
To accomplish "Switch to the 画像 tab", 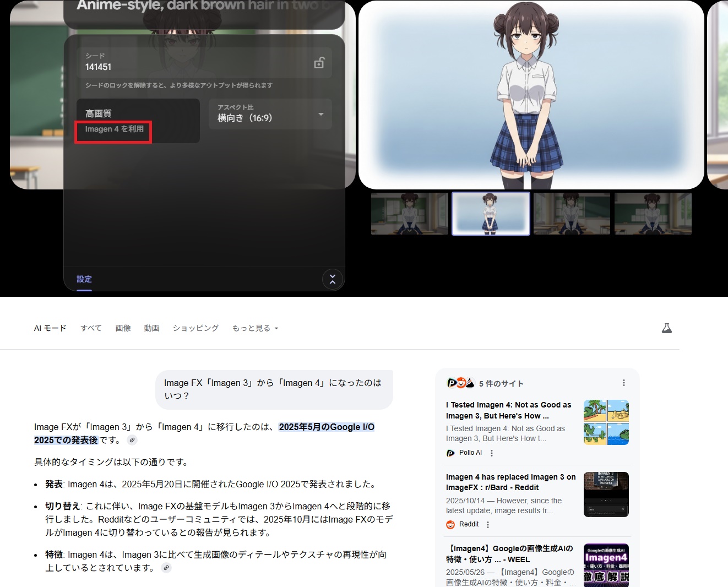I will click(123, 328).
